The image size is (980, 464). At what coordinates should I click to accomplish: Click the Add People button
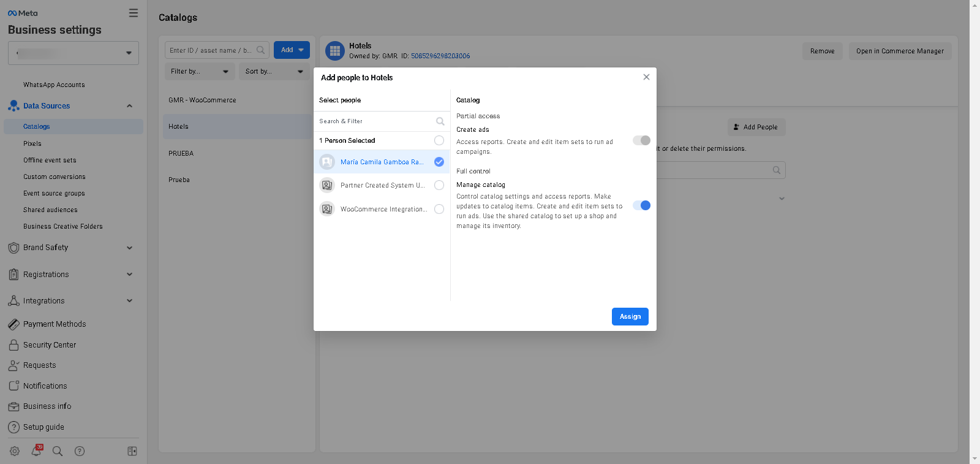pos(756,127)
